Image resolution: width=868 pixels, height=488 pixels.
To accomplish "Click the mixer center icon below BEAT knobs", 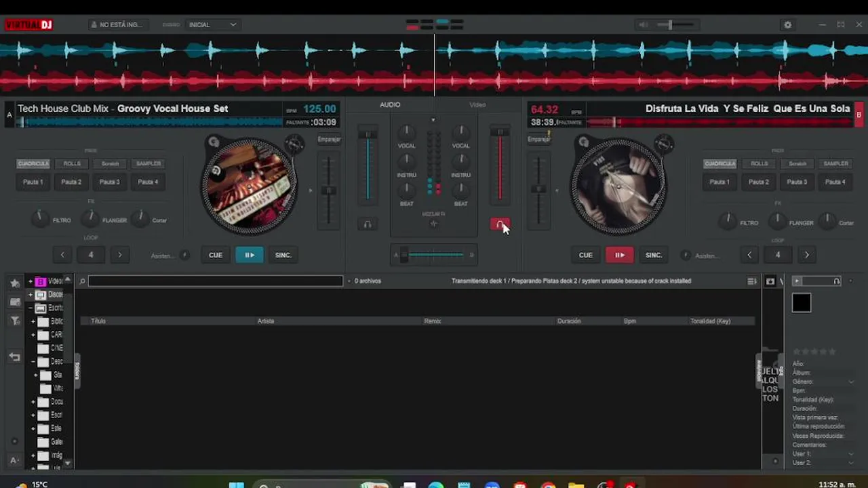I will click(434, 224).
